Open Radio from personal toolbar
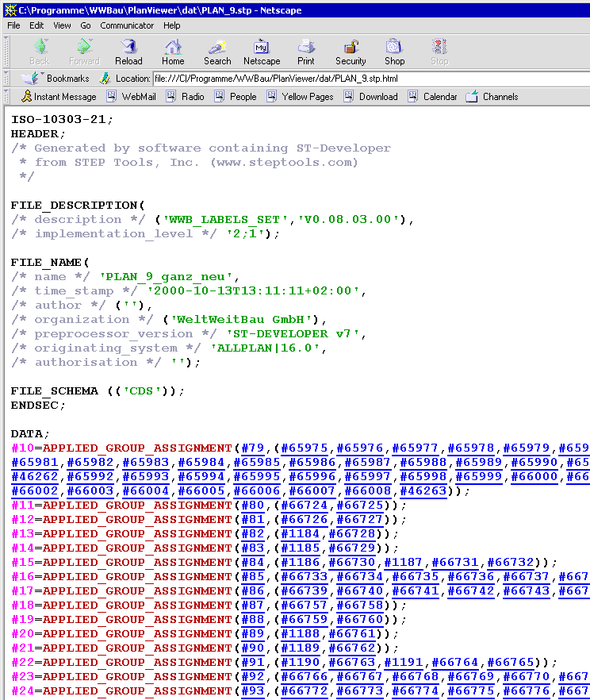 coord(186,97)
